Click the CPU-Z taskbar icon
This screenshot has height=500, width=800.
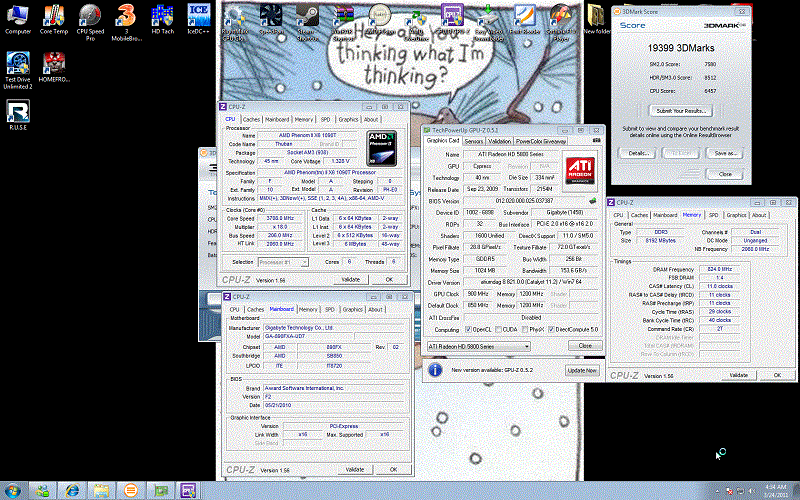(188, 491)
